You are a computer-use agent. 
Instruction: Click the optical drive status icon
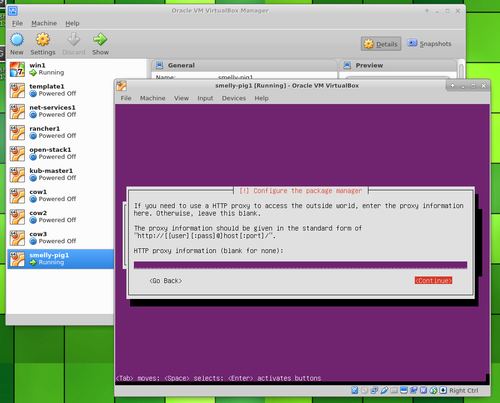(x=364, y=390)
